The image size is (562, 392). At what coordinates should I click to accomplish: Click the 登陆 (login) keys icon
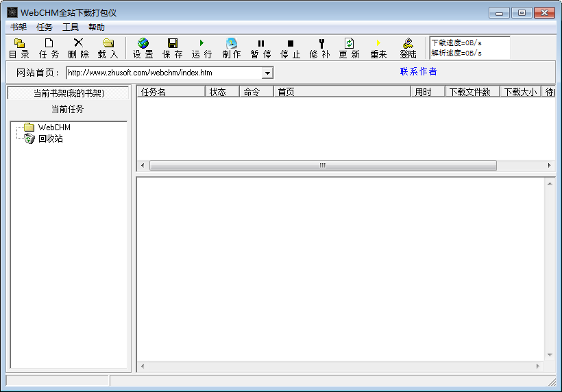point(408,48)
